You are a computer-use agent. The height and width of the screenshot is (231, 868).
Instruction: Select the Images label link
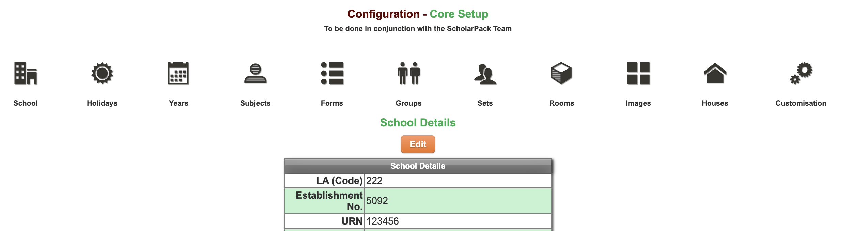tap(638, 103)
